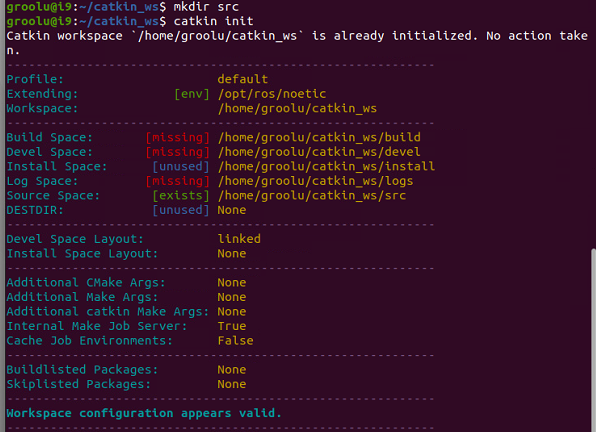Viewport: 596px width, 432px height.
Task: Click the '/home/groolu/catkin_ws/build' path
Action: 319,137
